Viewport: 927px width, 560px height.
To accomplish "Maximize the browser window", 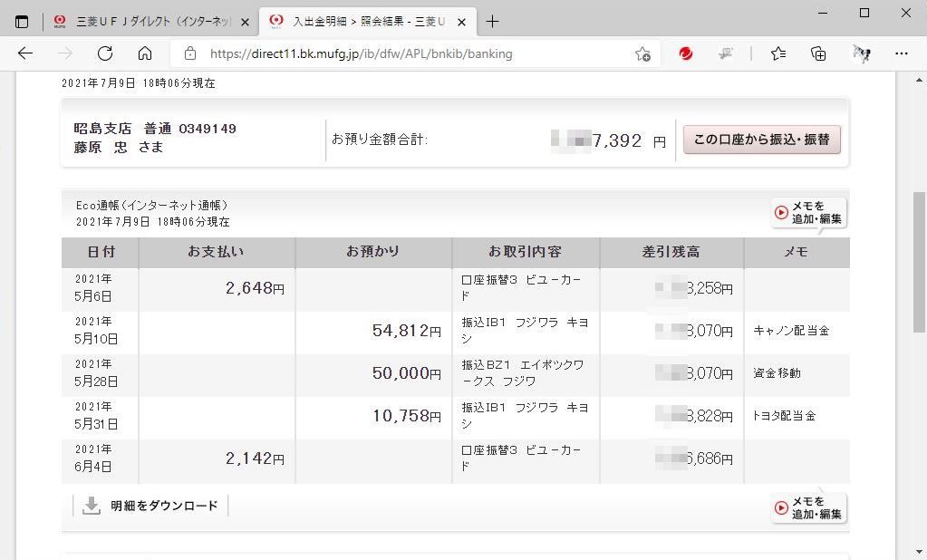I will [x=864, y=13].
